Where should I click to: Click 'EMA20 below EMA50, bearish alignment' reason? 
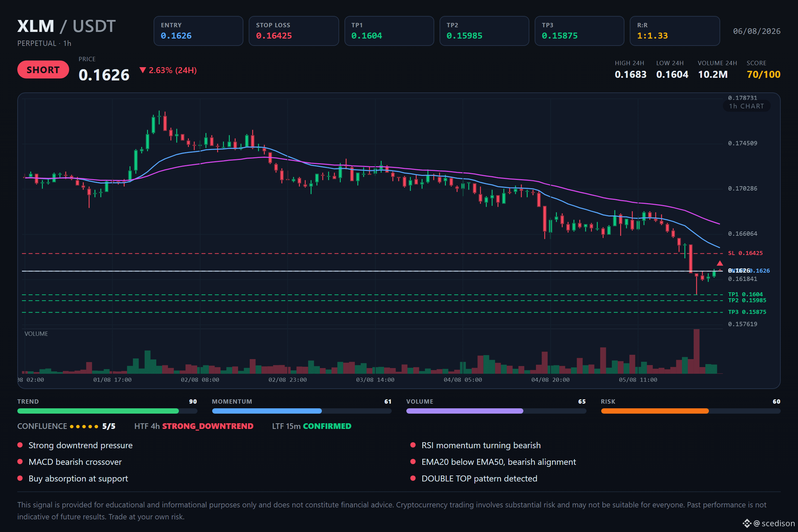pyautogui.click(x=499, y=462)
